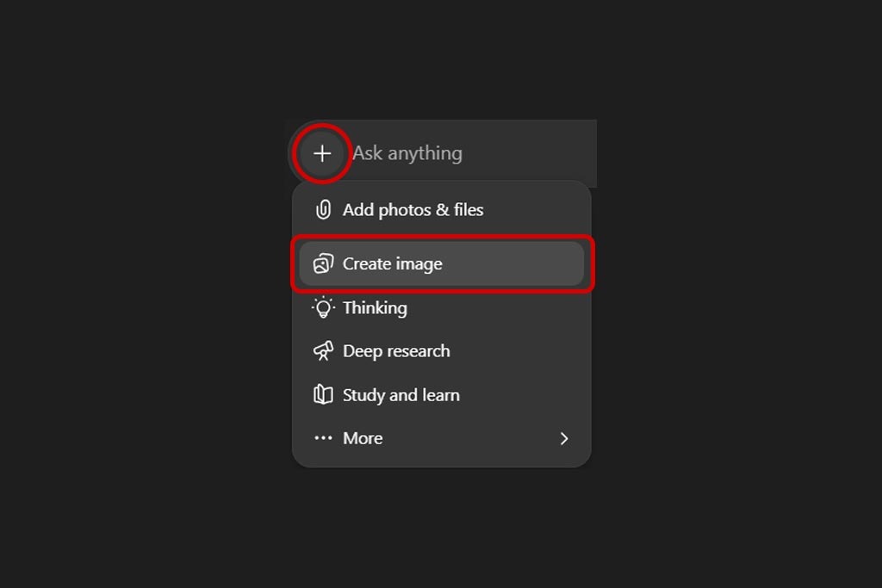Screen dimensions: 882x588
Task: Click blank space in the highlighted Create image row
Action: [517, 263]
